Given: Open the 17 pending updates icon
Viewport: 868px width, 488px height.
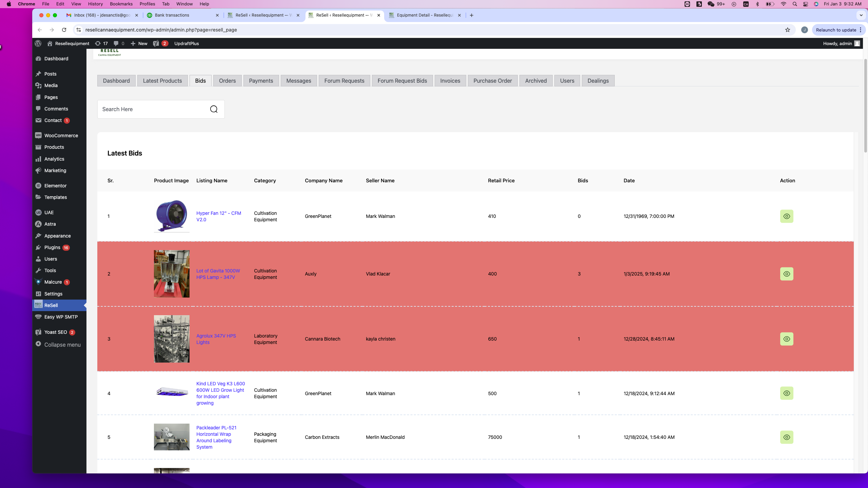Looking at the screenshot, I should pos(101,43).
